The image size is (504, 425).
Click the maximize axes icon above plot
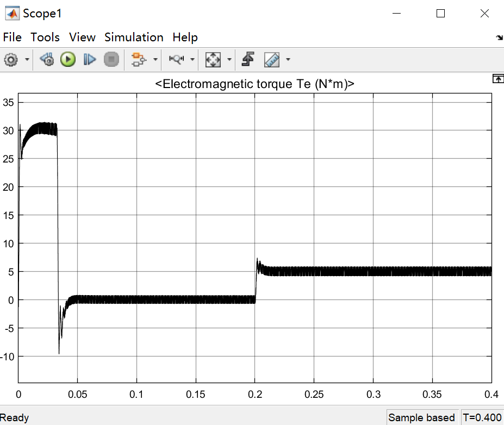pos(498,79)
